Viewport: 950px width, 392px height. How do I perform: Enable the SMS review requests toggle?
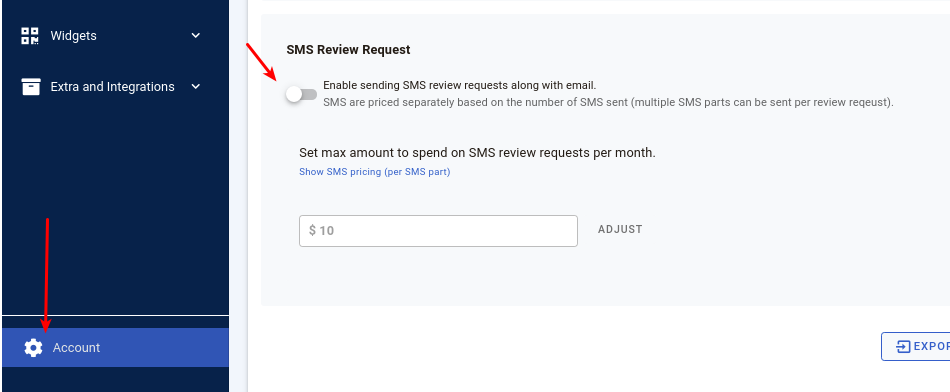pos(301,94)
